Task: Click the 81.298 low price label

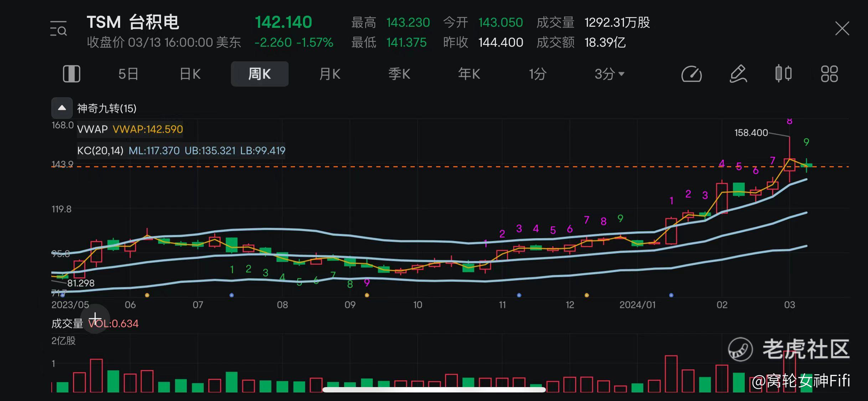Action: pos(81,283)
